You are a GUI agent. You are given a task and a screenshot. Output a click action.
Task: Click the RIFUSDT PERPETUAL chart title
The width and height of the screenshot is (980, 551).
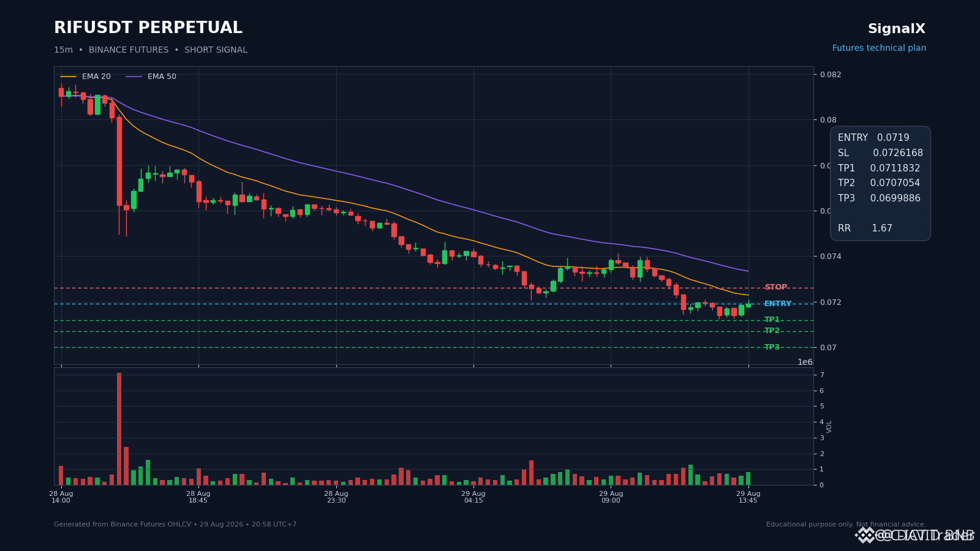pyautogui.click(x=148, y=28)
